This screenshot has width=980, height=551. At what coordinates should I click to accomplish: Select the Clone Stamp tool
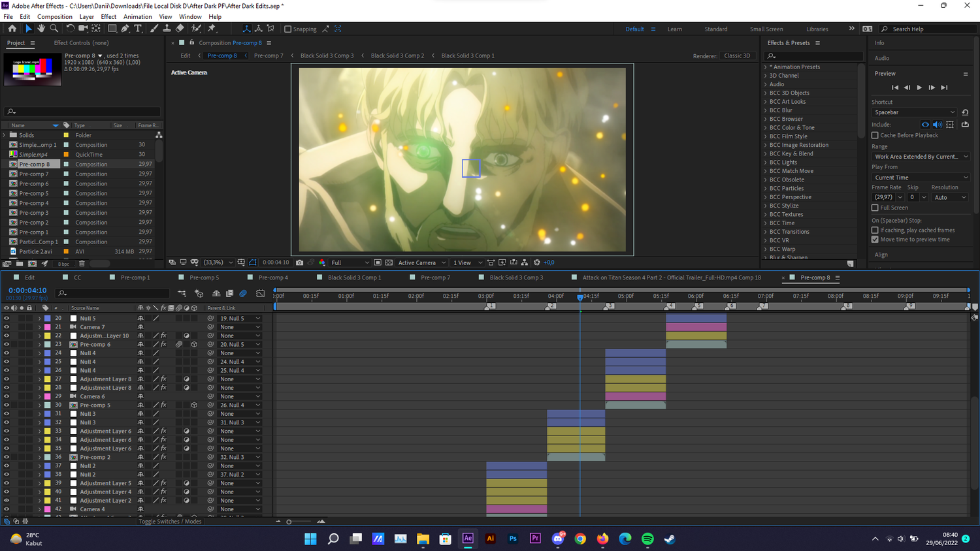(x=167, y=29)
